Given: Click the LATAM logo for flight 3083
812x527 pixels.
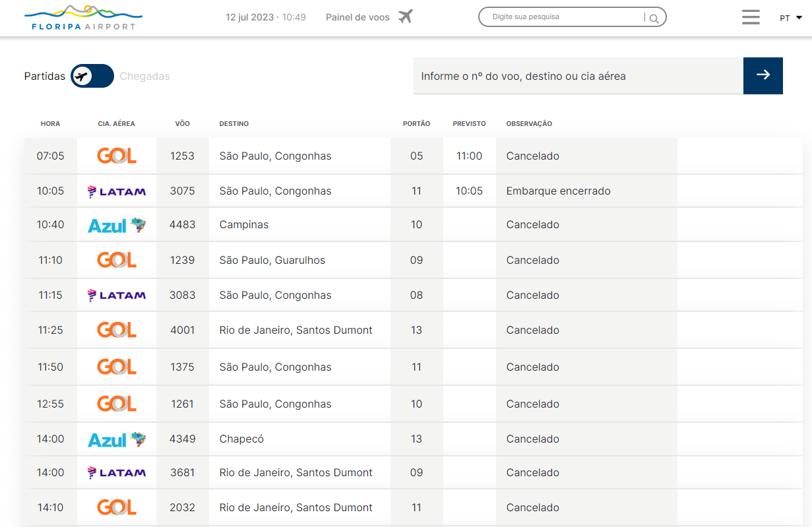Looking at the screenshot, I should pos(117,295).
